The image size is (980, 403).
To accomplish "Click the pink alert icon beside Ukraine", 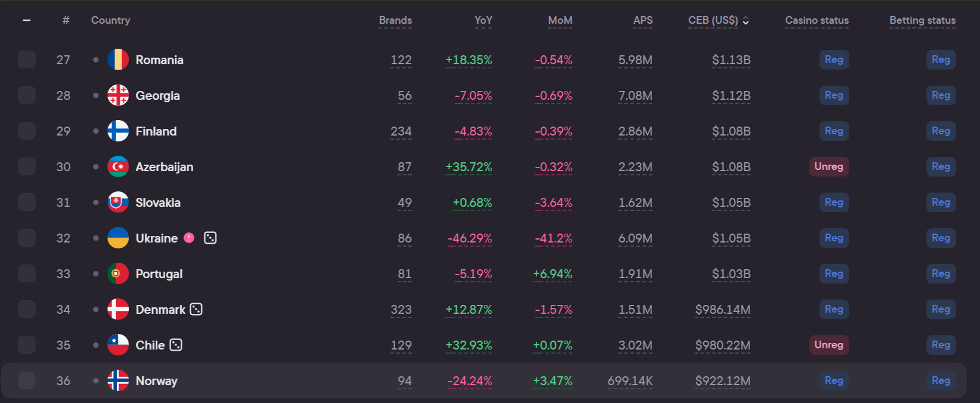I will pos(189,238).
